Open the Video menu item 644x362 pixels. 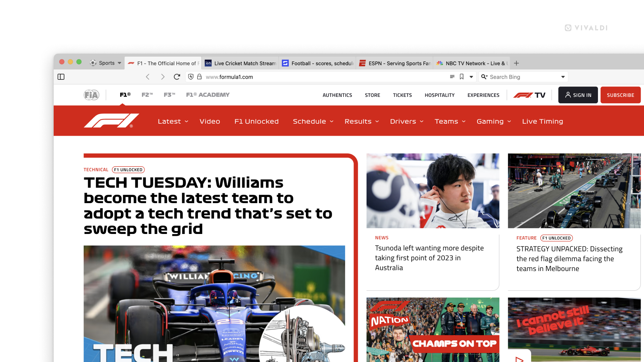coord(210,121)
